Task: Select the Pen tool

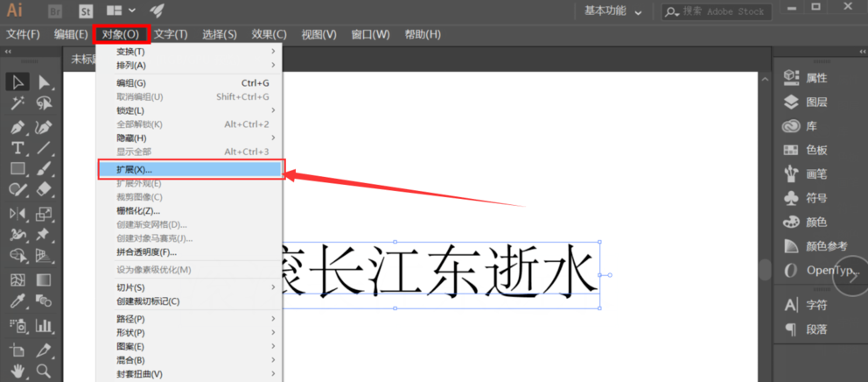Action: (x=17, y=127)
